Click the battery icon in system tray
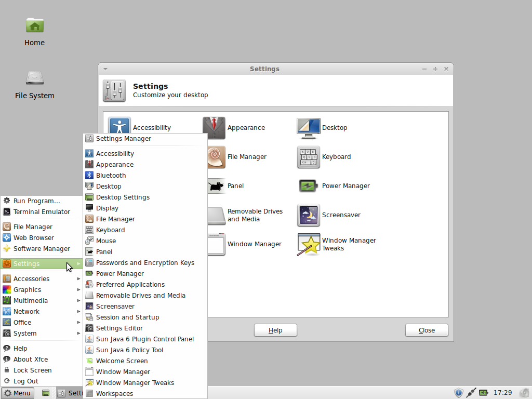The width and height of the screenshot is (532, 399). [x=484, y=393]
